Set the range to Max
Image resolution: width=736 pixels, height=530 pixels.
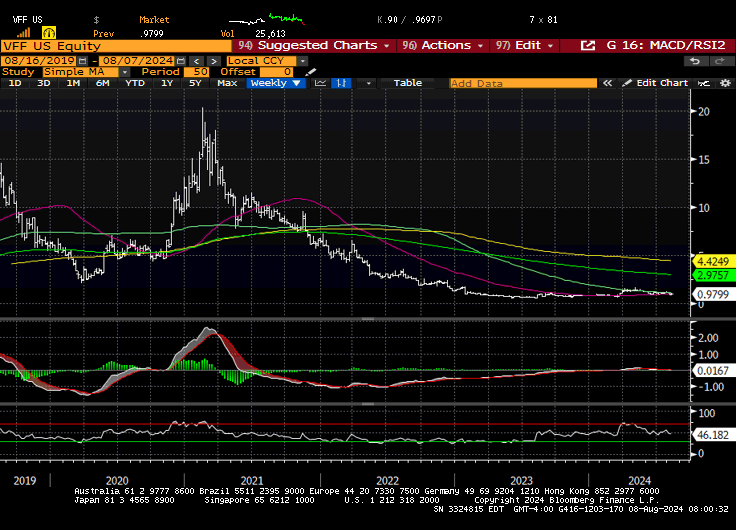point(227,83)
